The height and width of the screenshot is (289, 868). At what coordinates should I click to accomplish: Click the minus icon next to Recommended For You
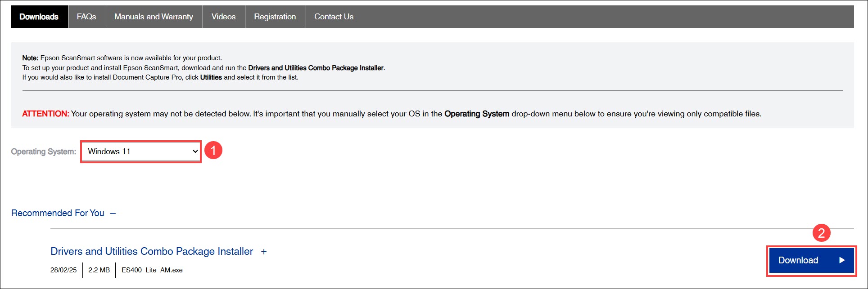click(113, 213)
